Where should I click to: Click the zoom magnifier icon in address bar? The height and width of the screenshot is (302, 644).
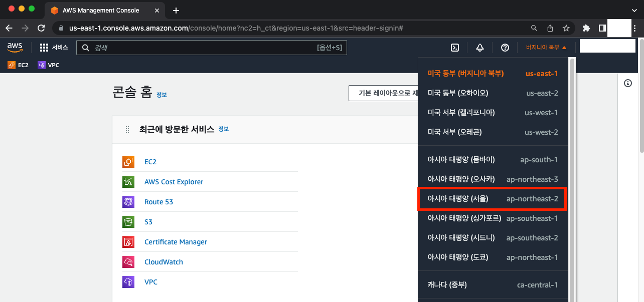click(x=535, y=28)
